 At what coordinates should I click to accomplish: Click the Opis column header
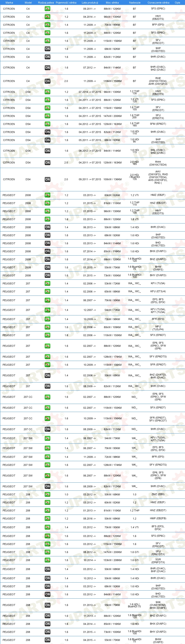pyautogui.click(x=177, y=3)
